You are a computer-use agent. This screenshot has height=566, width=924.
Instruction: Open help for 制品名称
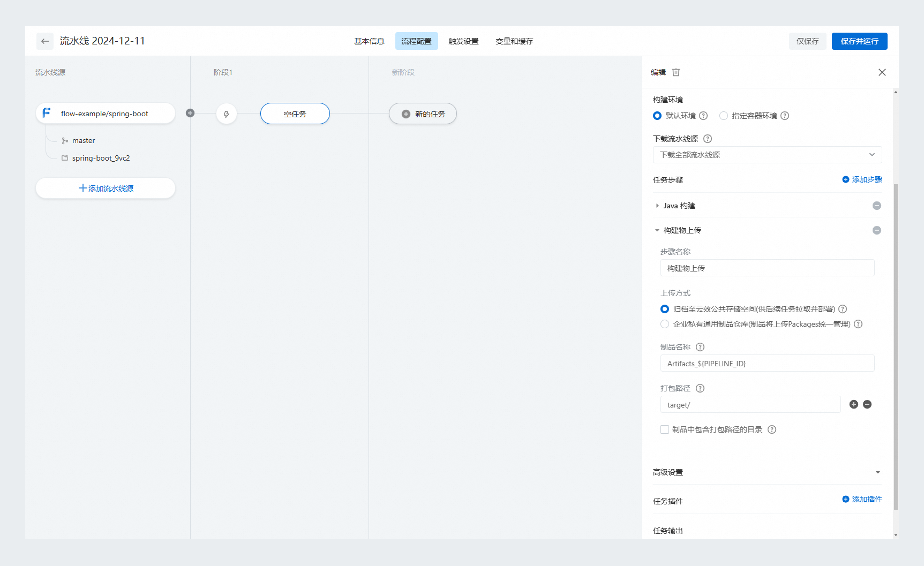(x=700, y=347)
